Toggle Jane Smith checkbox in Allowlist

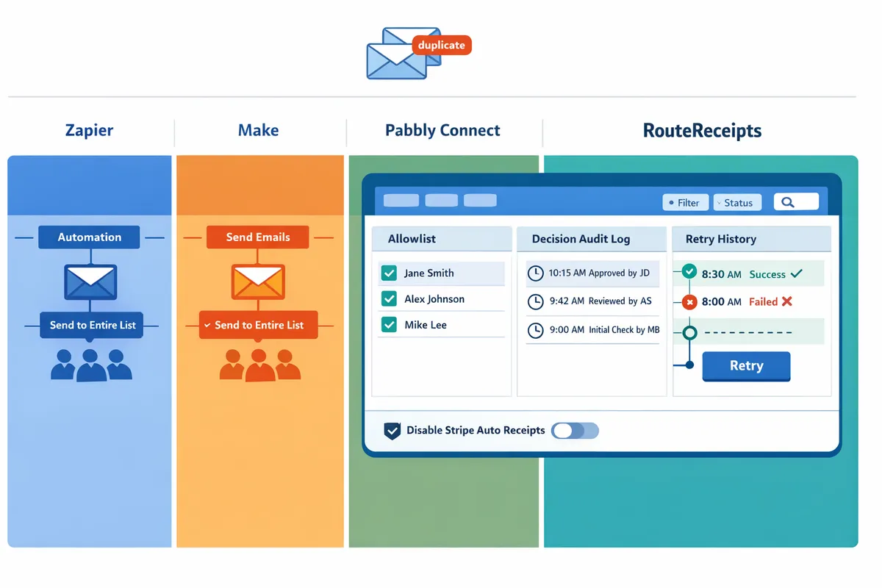[x=389, y=273]
